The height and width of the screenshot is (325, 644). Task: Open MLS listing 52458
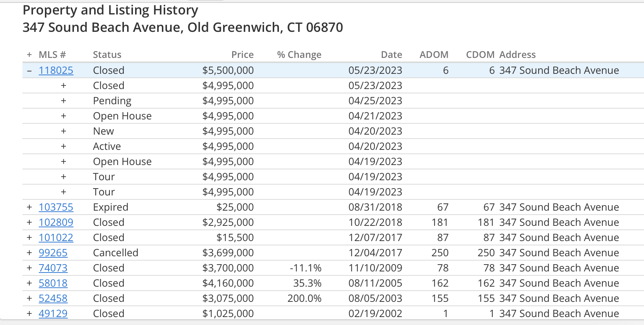click(x=53, y=299)
